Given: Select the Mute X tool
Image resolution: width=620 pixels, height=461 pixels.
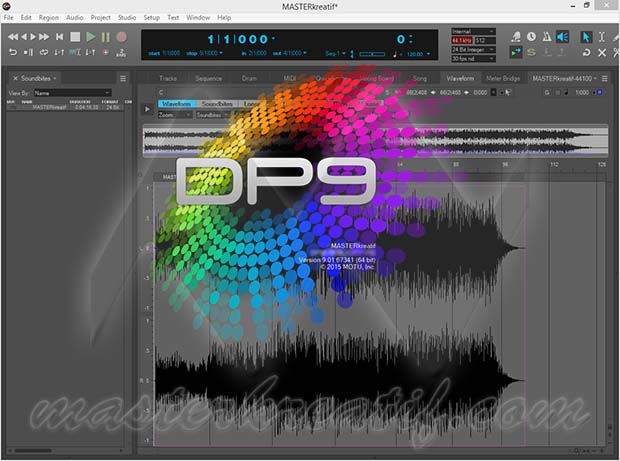Looking at the screenshot, I should point(602,52).
